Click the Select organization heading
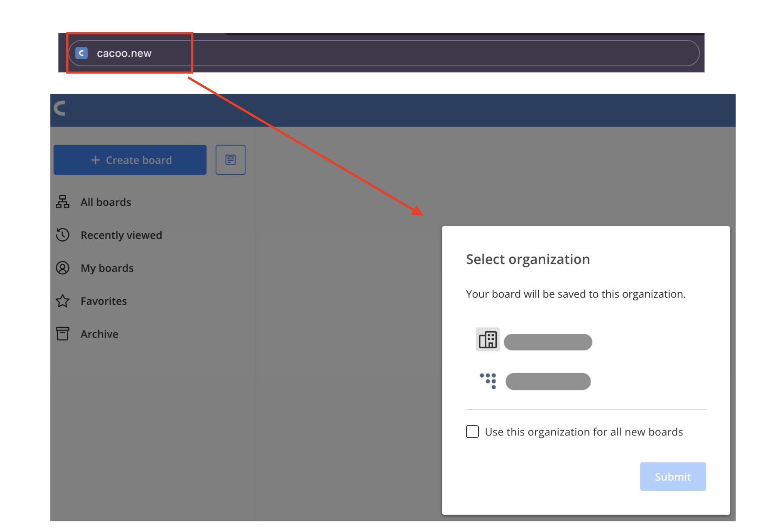The width and height of the screenshot is (775, 532). point(528,259)
